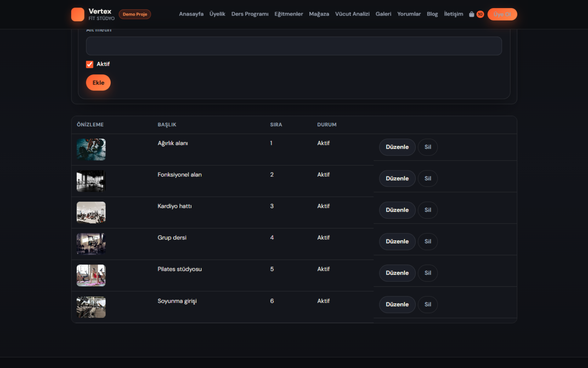Edit the Kardiyo hattı entry
Image resolution: width=588 pixels, height=368 pixels.
[397, 210]
